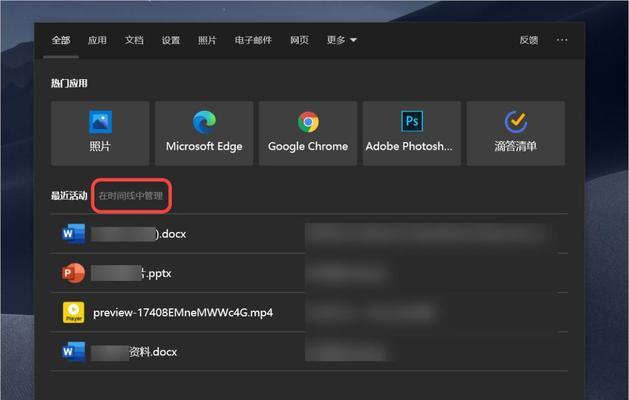
Task: Open preview-17408EMneMWWc4G.mp4
Action: pos(309,313)
